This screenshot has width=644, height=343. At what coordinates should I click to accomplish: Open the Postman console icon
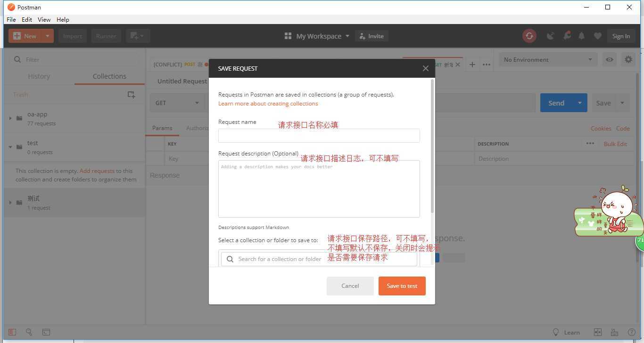[x=46, y=332]
